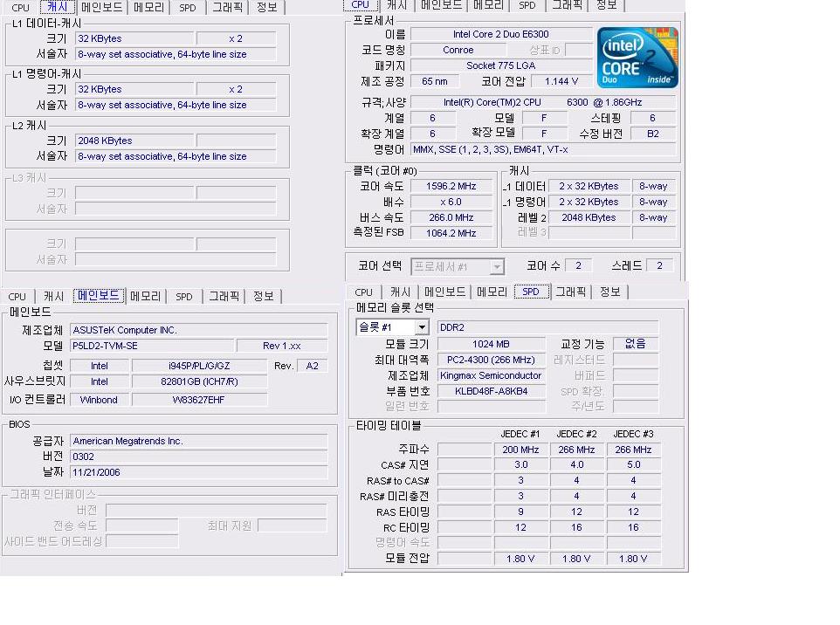Click the module size value 1024 MB
Image resolution: width=840 pixels, height=625 pixels.
(x=492, y=345)
